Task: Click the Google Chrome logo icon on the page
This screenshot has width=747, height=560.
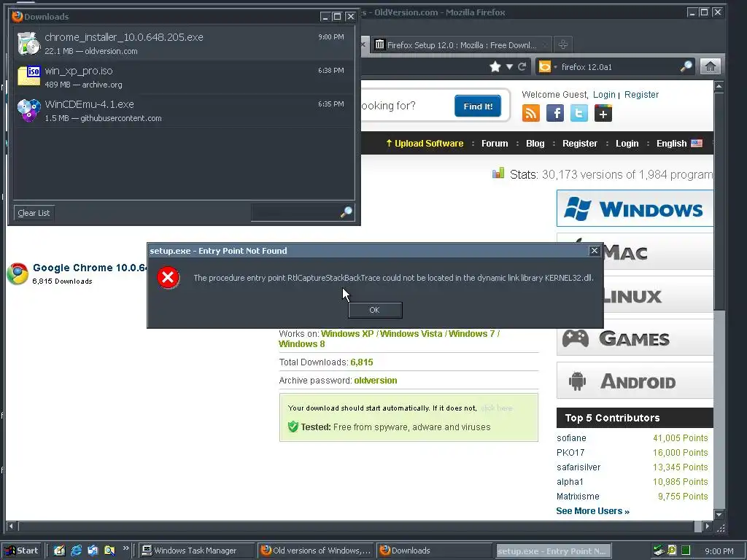Action: click(x=18, y=274)
